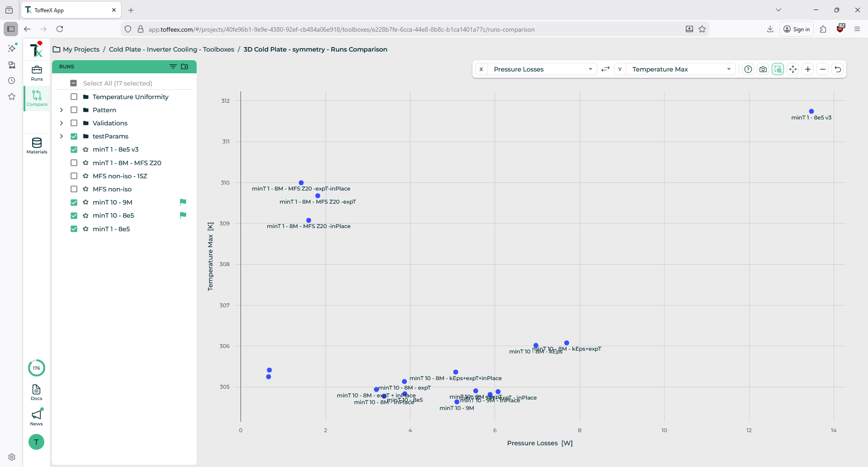Take a chart screenshot with camera icon

[x=763, y=69]
